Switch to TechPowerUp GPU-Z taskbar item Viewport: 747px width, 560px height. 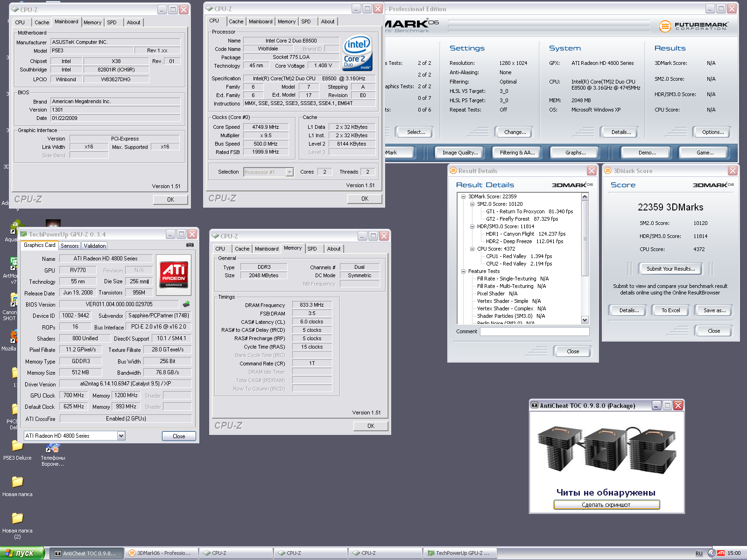[x=460, y=553]
